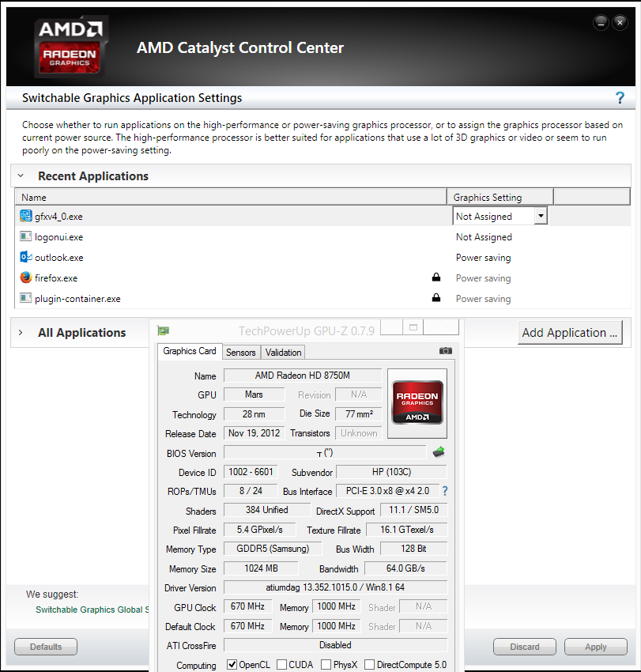This screenshot has height=672, width=641.
Task: Click the Outlook icon next to outlook.exe
Action: coord(26,257)
